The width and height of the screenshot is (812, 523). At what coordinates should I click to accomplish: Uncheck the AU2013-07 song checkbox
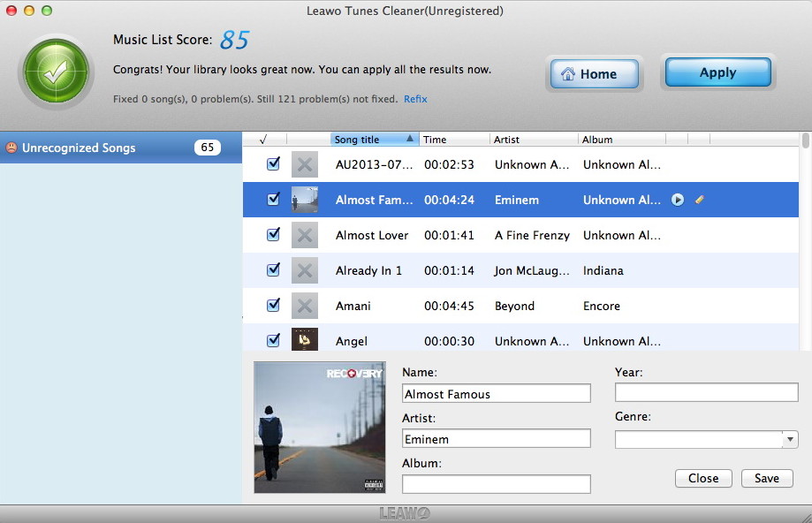(273, 163)
